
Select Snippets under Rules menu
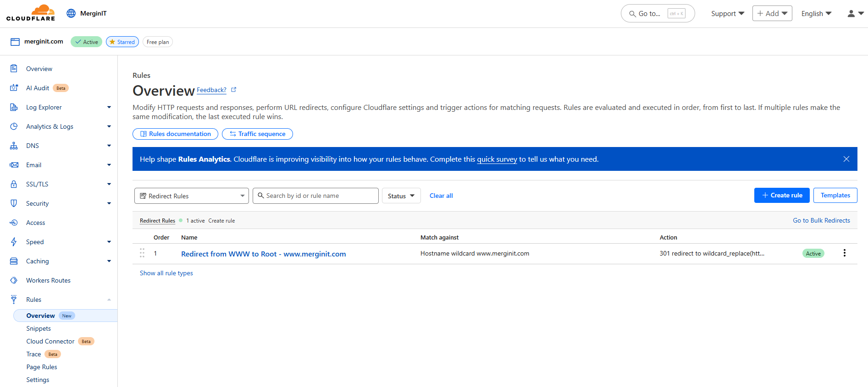point(39,328)
